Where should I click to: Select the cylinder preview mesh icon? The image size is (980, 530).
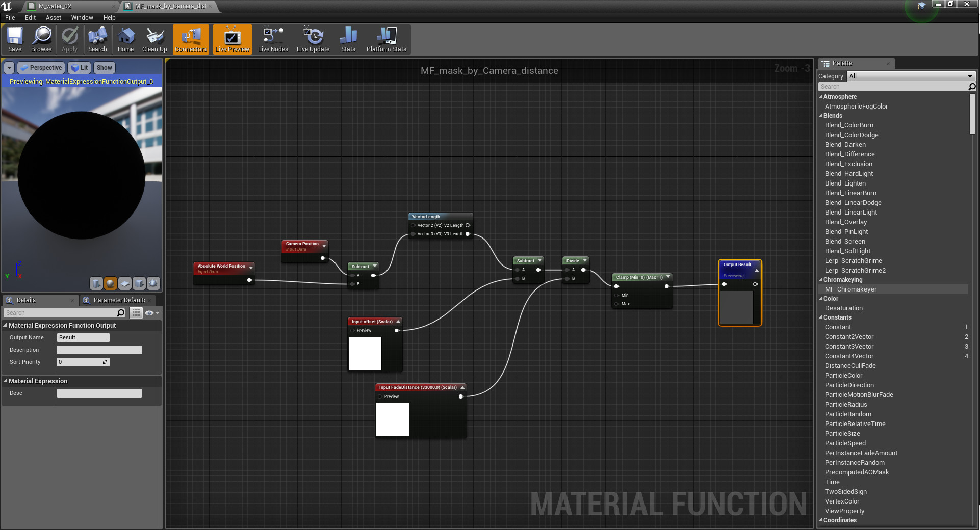(x=96, y=284)
